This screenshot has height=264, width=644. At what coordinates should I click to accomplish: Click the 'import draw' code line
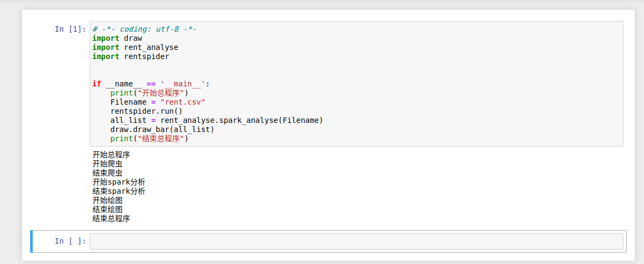(117, 38)
